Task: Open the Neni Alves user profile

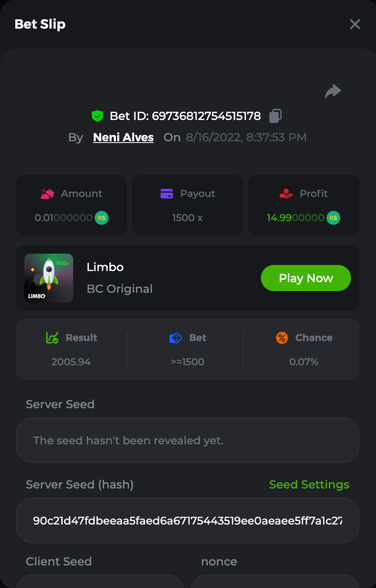Action: tap(123, 138)
